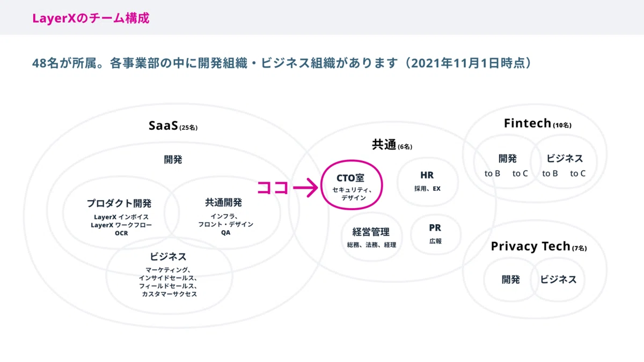
Task: Click the pink 'ココ' label
Action: tap(273, 188)
